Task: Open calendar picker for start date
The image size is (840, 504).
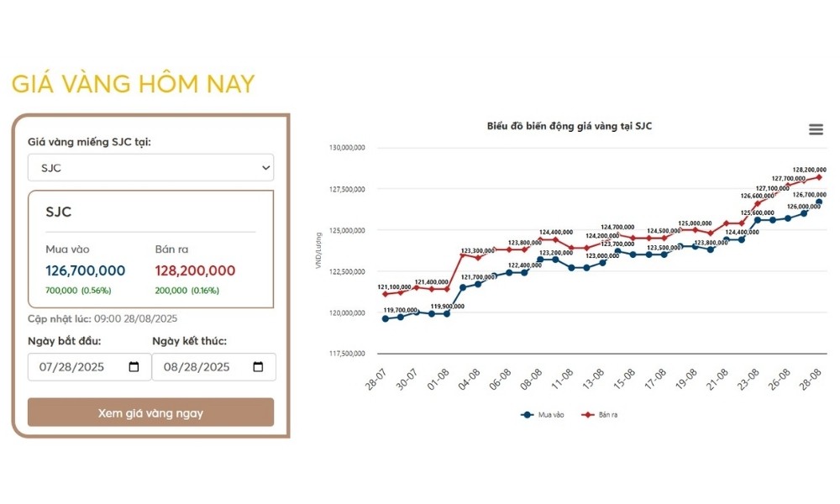Action: click(x=134, y=367)
